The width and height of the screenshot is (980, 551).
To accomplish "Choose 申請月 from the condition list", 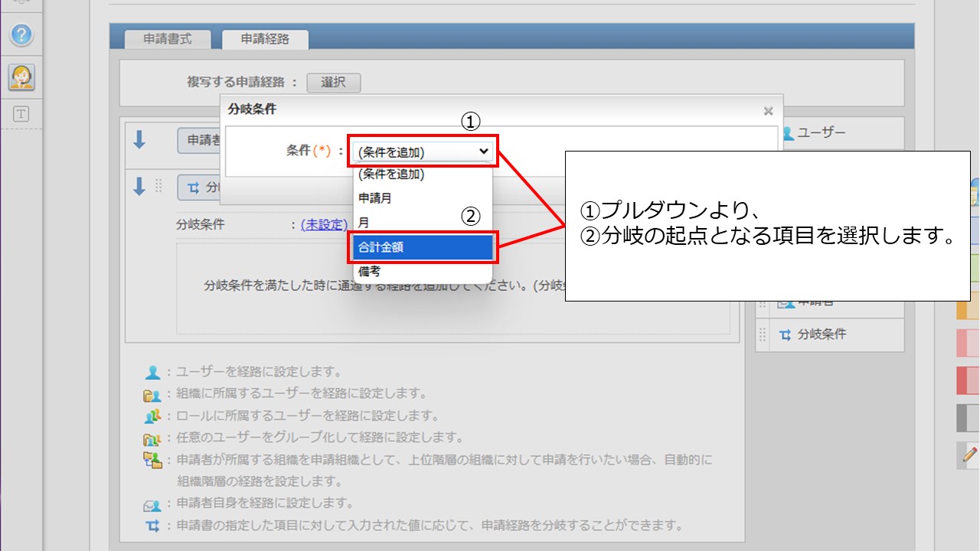I will click(x=423, y=198).
